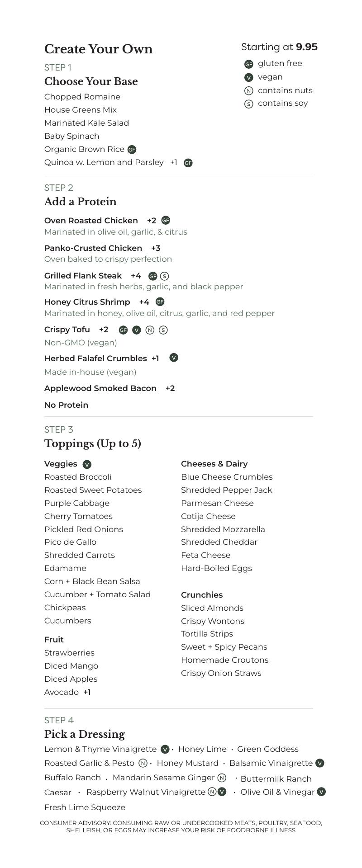Pick Sweet + Spicy Pecans crunchies
The width and height of the screenshot is (362, 868).
click(224, 647)
